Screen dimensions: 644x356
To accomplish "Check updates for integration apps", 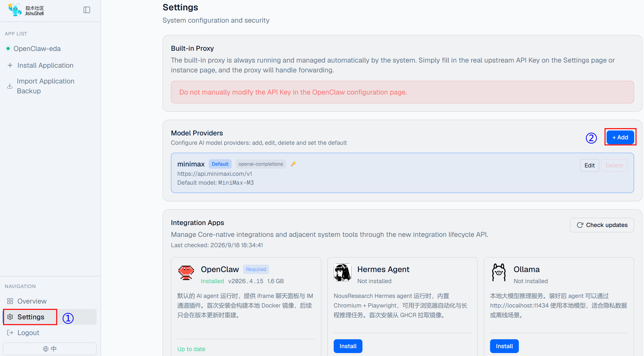I will 602,225.
